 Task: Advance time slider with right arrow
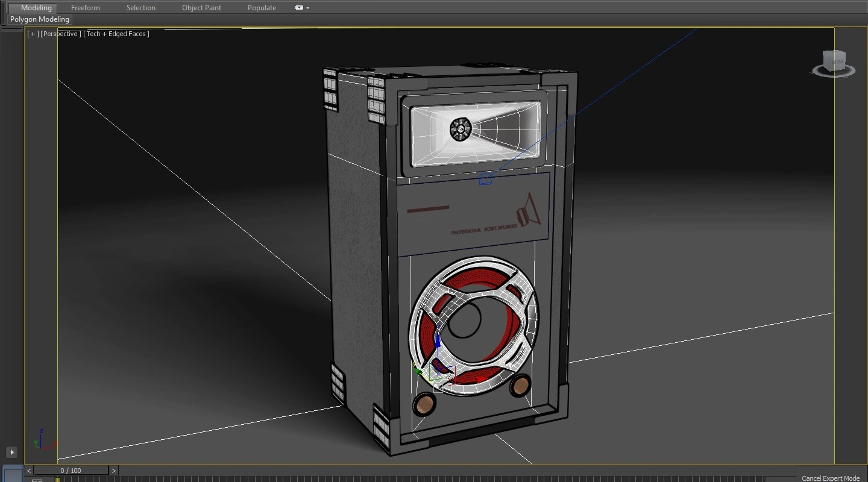tap(113, 471)
